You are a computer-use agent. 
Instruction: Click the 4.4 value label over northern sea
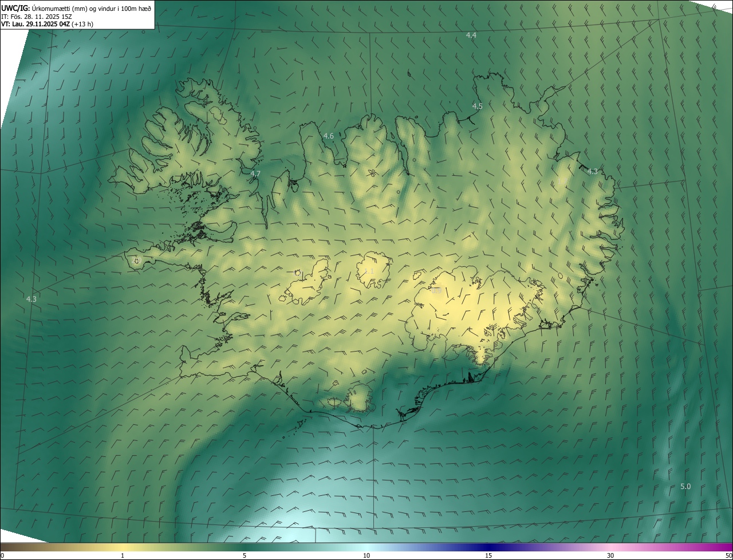471,36
